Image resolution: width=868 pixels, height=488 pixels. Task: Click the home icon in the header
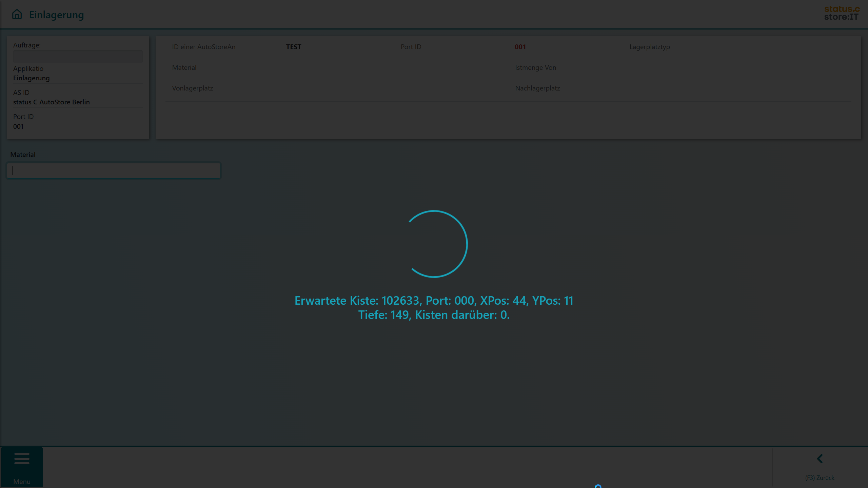point(17,15)
